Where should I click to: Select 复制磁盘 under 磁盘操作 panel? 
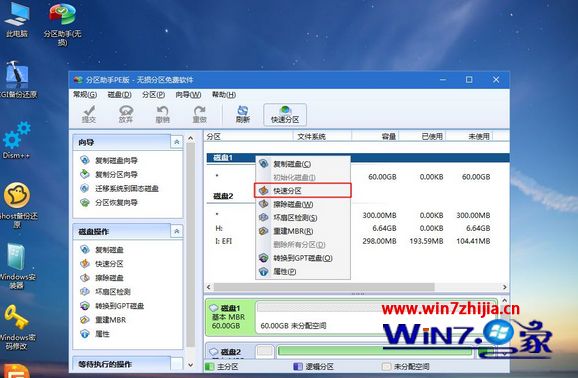pyautogui.click(x=102, y=250)
